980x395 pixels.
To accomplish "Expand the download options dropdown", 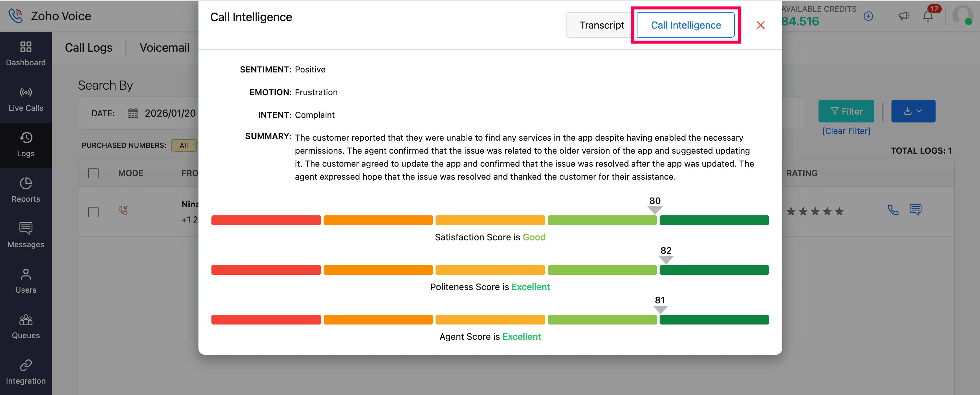I will tap(913, 111).
